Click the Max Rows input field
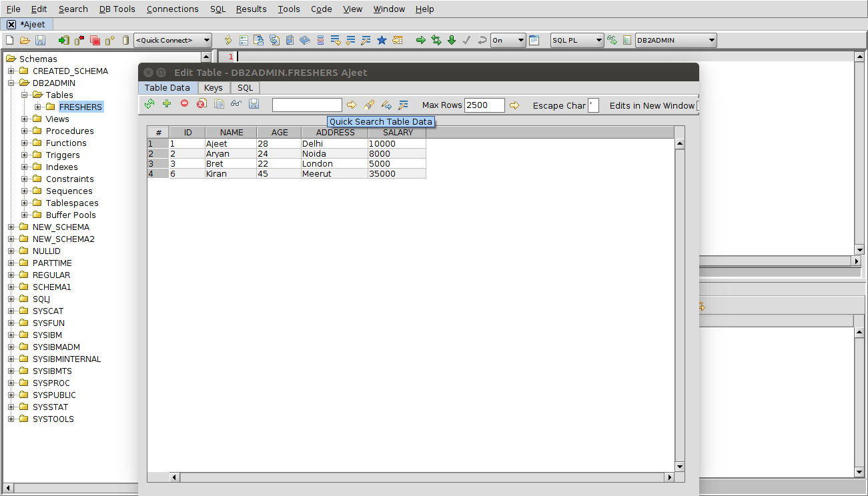 pos(485,105)
